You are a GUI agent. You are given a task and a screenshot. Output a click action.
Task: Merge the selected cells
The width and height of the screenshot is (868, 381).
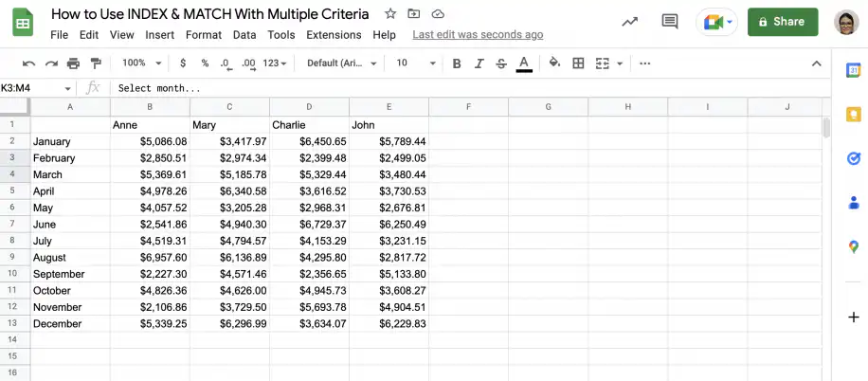603,63
